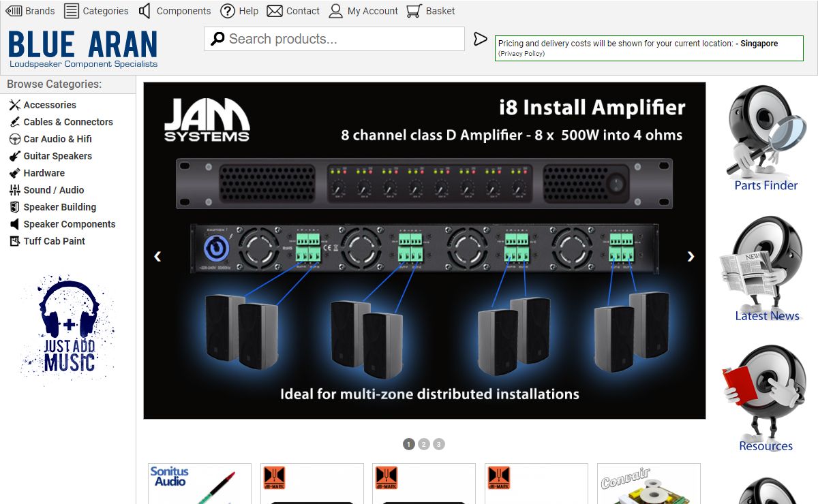Click the Parts Finder text link
818x504 pixels.
[x=766, y=185]
